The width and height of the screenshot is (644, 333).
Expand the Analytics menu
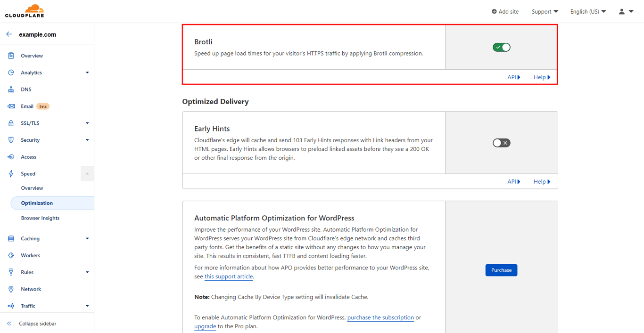[x=31, y=72]
